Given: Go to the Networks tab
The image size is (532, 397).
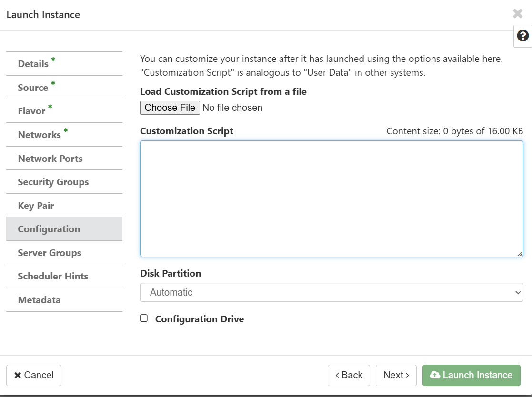Looking at the screenshot, I should coord(40,135).
